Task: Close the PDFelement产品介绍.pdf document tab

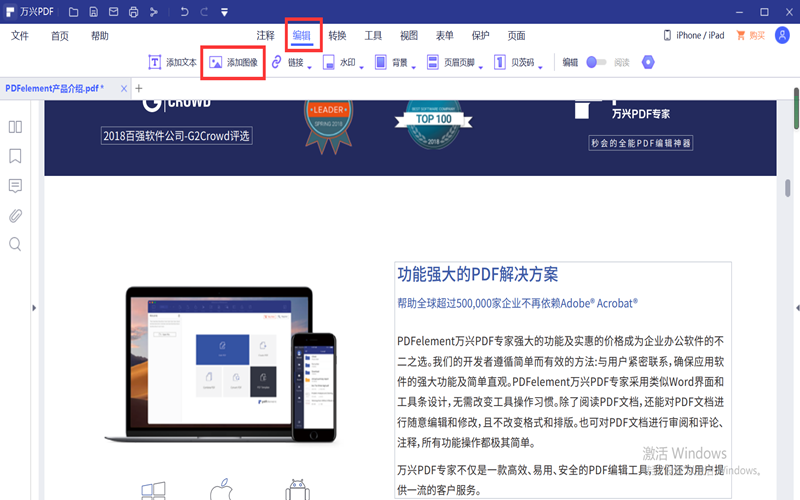Action: [123, 89]
